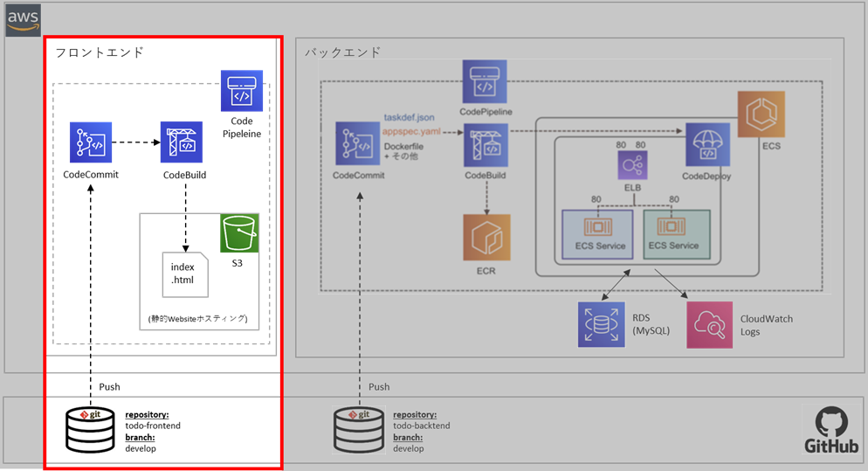Select the frontend CodeBuild crane icon
The width and height of the screenshot is (868, 471).
pos(183,142)
